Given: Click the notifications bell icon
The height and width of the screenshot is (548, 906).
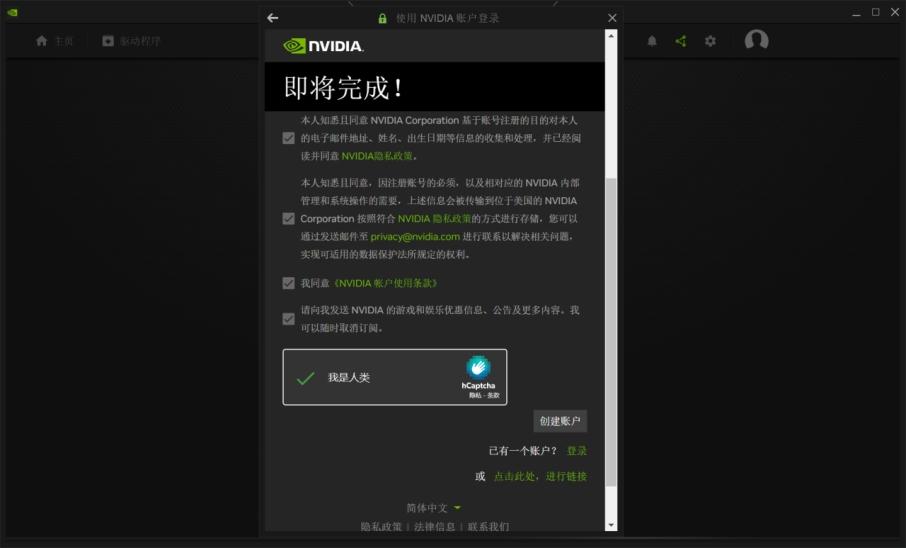Looking at the screenshot, I should coord(652,41).
